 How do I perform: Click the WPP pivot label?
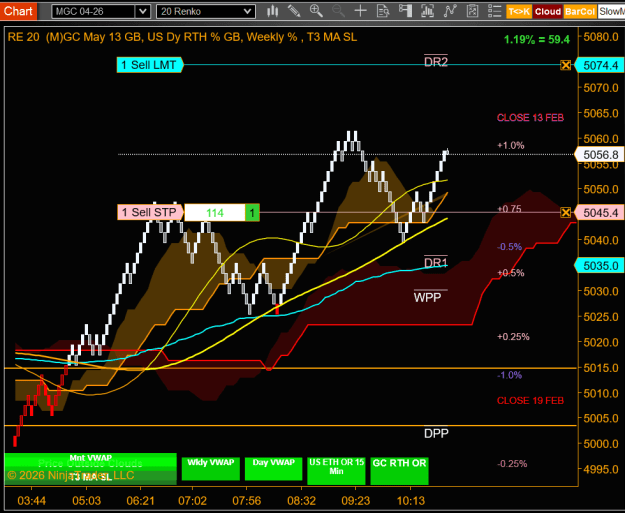click(428, 297)
